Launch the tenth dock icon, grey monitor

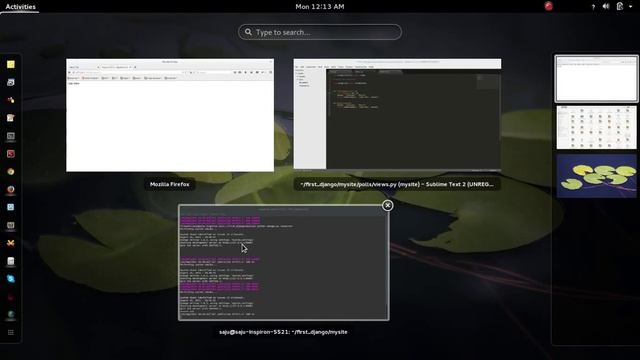11,225
